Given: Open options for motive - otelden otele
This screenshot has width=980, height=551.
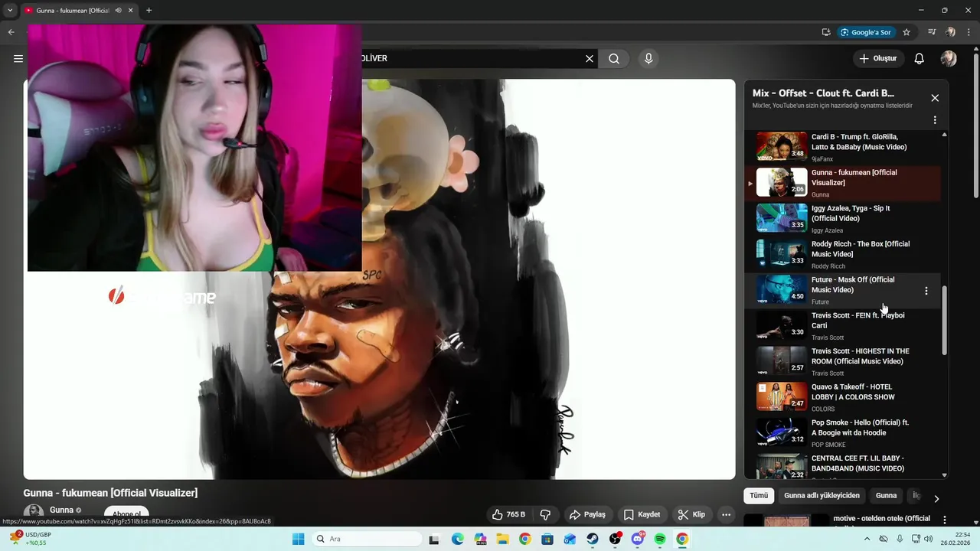Looking at the screenshot, I should point(944,520).
